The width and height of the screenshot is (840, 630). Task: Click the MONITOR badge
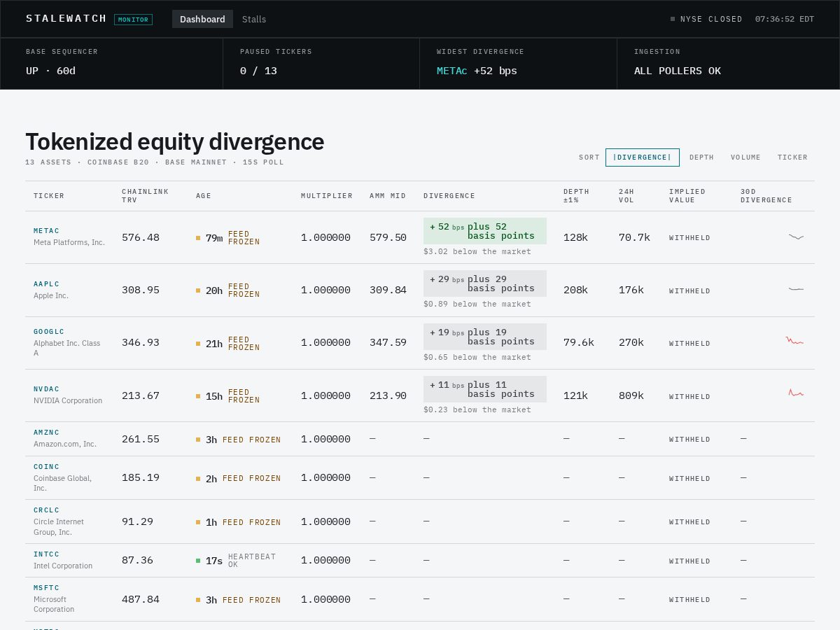click(133, 20)
